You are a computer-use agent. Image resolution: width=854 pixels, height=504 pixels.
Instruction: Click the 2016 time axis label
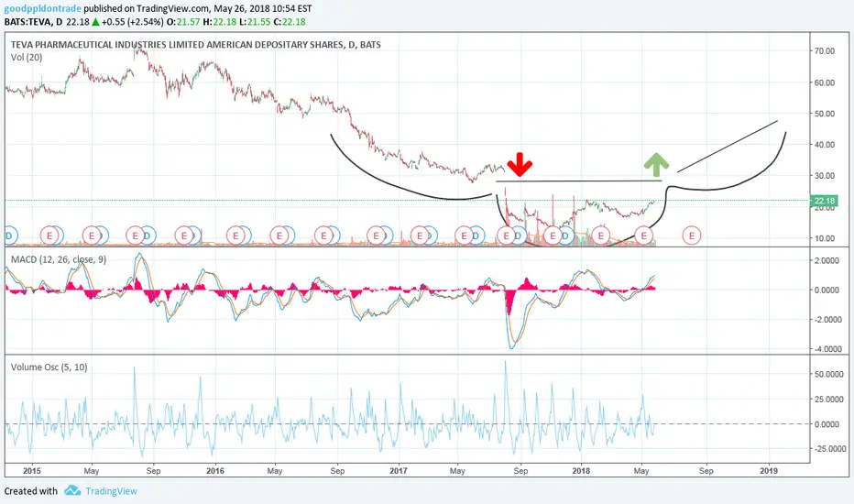click(x=215, y=471)
